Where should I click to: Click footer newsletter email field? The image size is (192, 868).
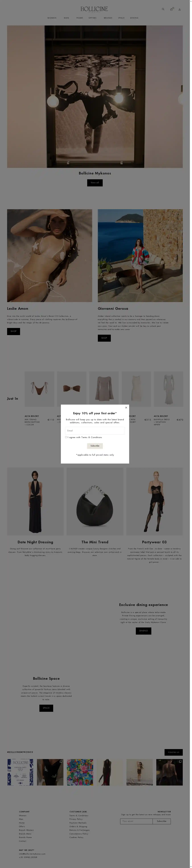[136, 821]
